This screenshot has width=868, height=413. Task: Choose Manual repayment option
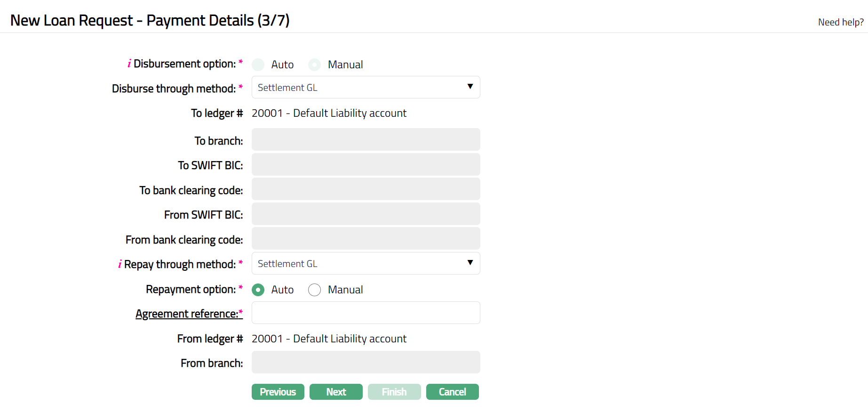pyautogui.click(x=314, y=290)
